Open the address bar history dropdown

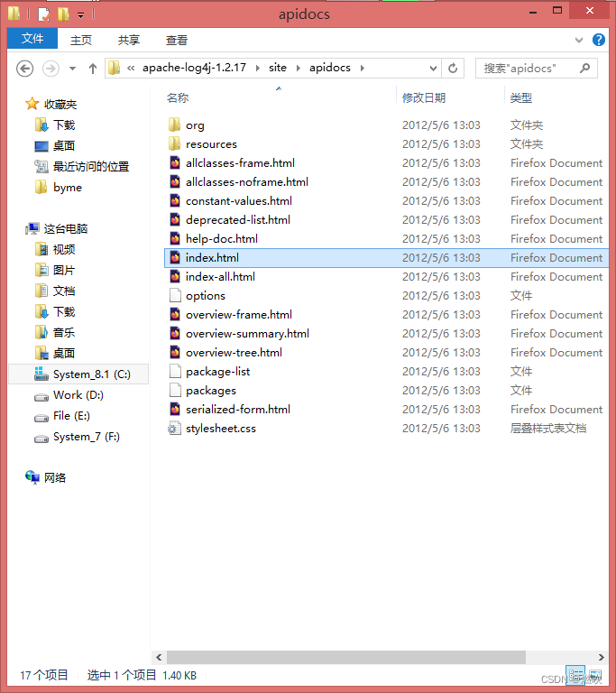[433, 68]
